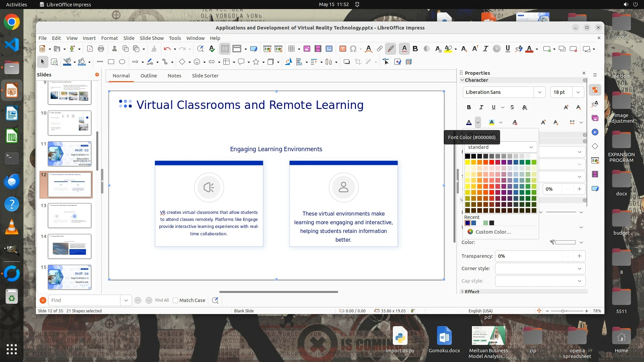Open the font size dropdown
The height and width of the screenshot is (362, 644).
[578, 92]
